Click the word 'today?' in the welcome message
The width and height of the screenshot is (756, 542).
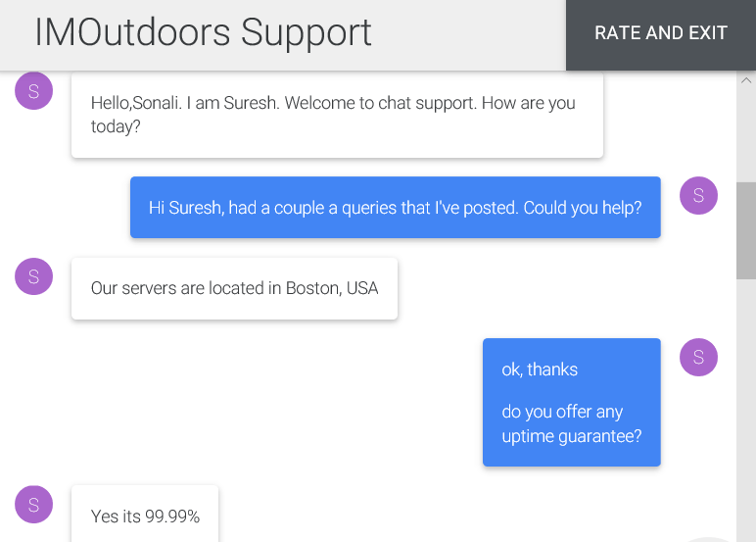116,126
